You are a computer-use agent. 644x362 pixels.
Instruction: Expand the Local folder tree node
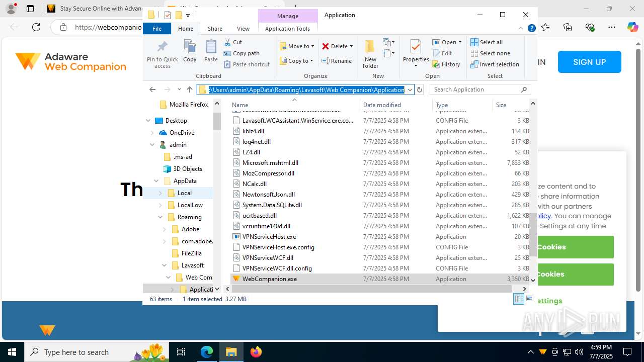[x=160, y=193]
